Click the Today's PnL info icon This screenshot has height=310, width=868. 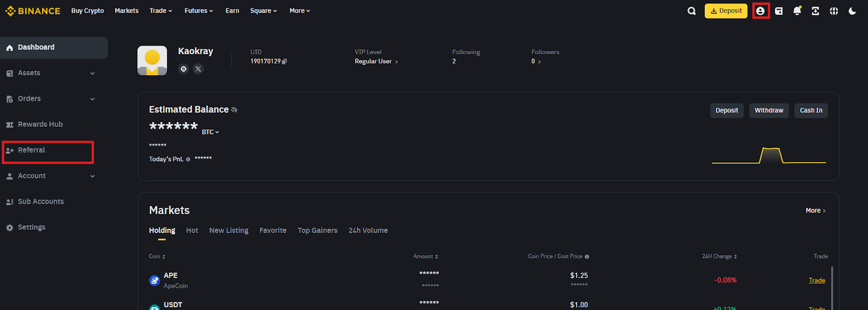pos(188,159)
